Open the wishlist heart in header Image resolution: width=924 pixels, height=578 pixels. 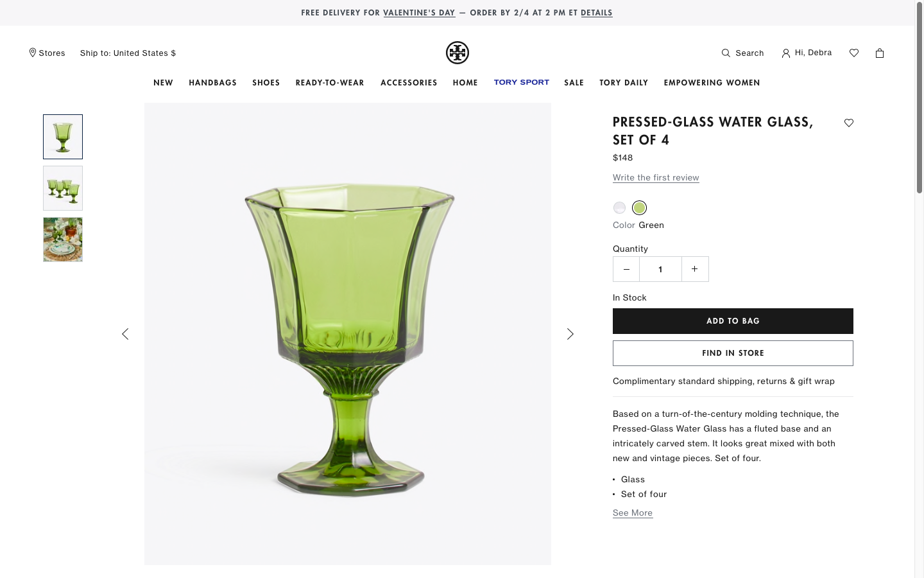pyautogui.click(x=854, y=53)
